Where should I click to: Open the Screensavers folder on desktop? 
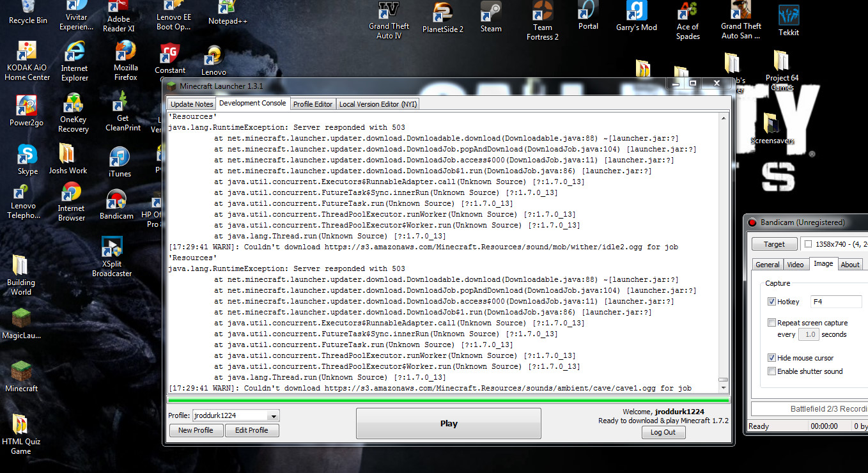click(772, 130)
